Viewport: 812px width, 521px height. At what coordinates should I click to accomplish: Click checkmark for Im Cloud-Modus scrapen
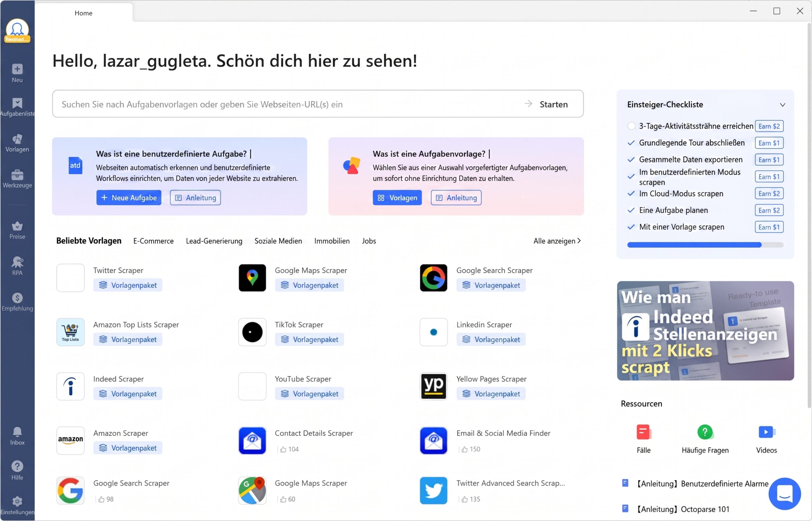tap(631, 193)
